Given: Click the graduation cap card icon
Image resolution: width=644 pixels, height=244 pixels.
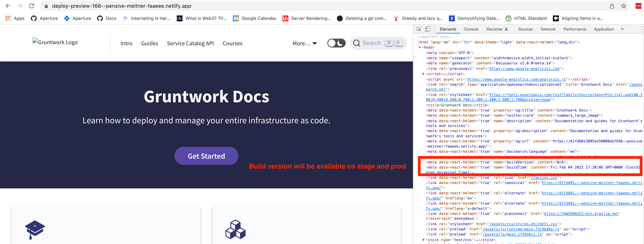Looking at the screenshot, I should pyautogui.click(x=35, y=229).
